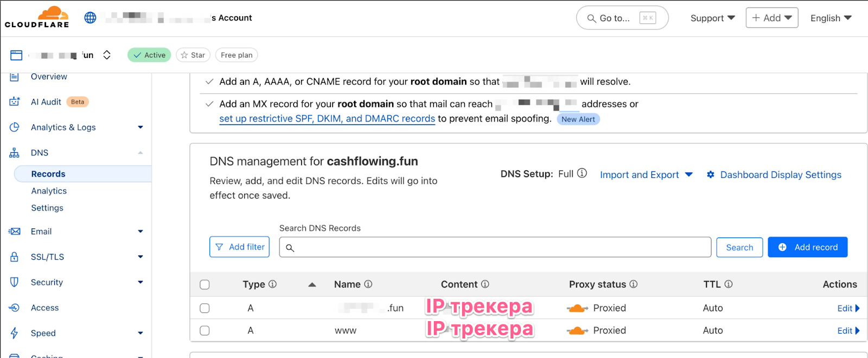868x358 pixels.
Task: Open the Import and Export dropdown
Action: [646, 175]
